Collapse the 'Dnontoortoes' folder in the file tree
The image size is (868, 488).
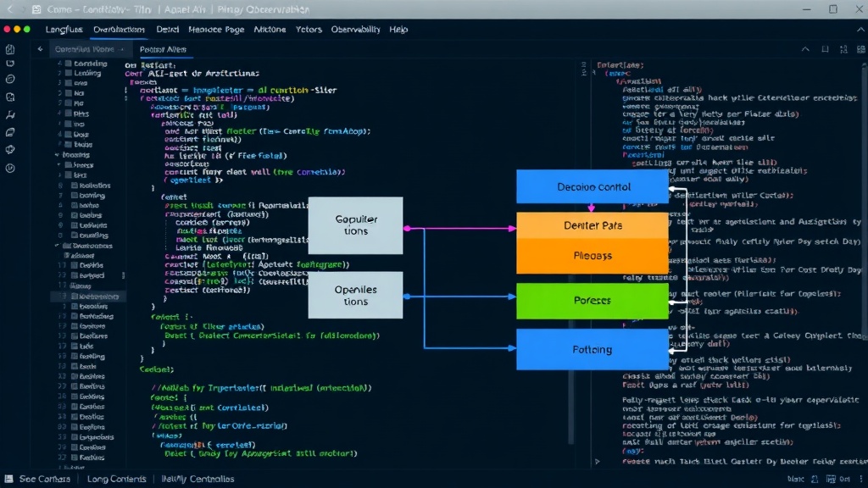[57, 246]
